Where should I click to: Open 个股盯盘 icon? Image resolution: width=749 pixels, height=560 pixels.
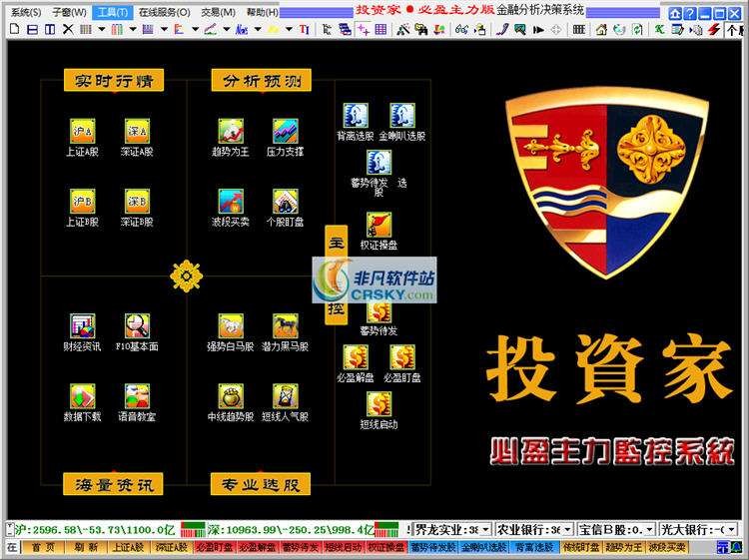click(286, 201)
